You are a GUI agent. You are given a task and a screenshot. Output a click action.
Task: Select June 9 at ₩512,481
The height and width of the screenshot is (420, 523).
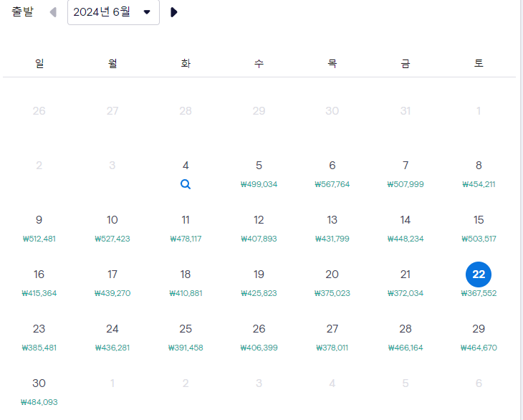coord(39,229)
